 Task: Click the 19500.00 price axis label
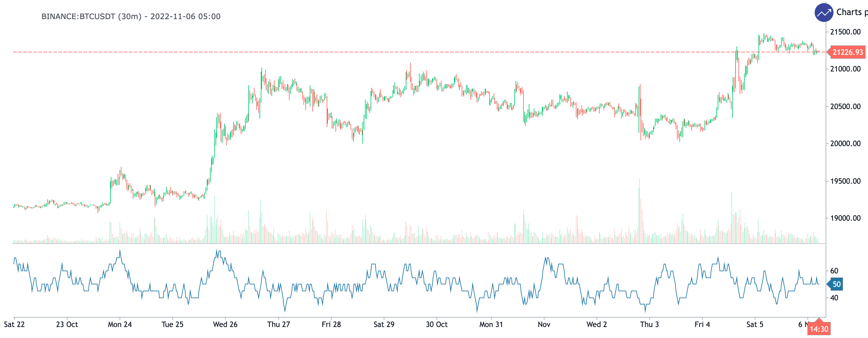pyautogui.click(x=845, y=181)
